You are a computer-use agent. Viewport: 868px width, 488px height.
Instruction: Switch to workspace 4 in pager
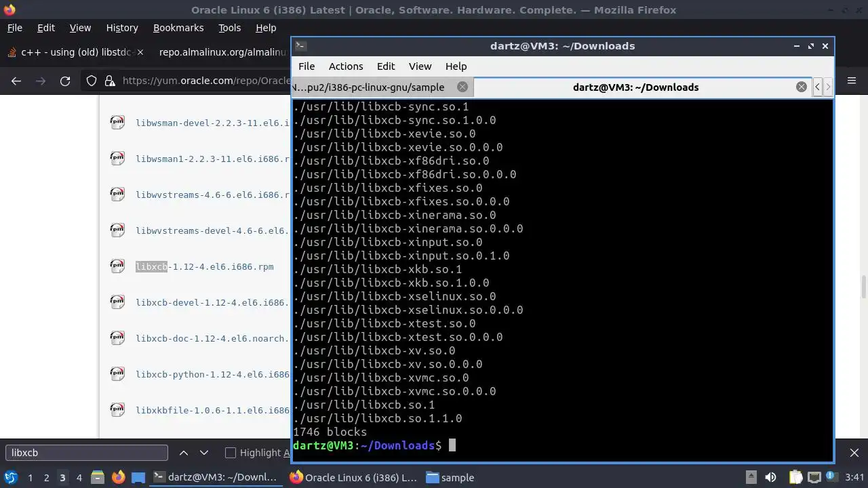click(x=79, y=477)
